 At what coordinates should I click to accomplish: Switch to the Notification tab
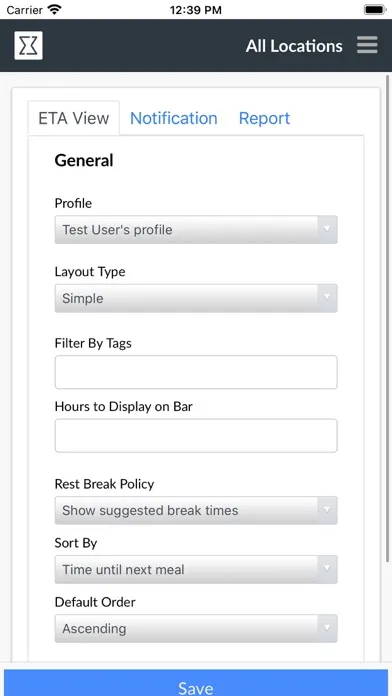pos(174,118)
